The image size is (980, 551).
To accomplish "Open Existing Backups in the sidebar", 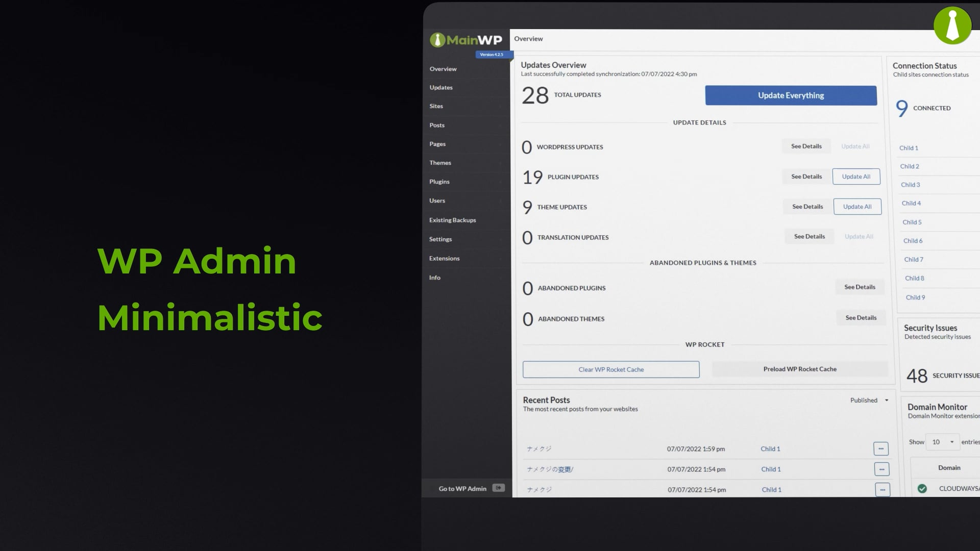I will (x=452, y=220).
